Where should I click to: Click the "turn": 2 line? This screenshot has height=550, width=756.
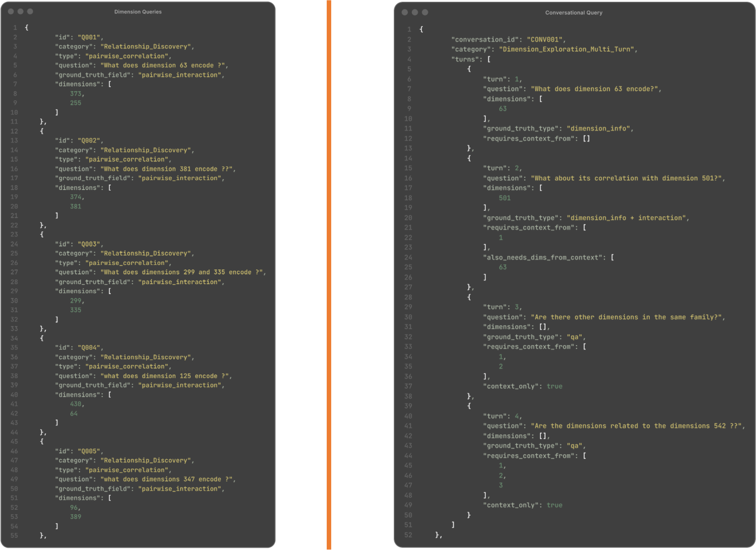(x=503, y=168)
